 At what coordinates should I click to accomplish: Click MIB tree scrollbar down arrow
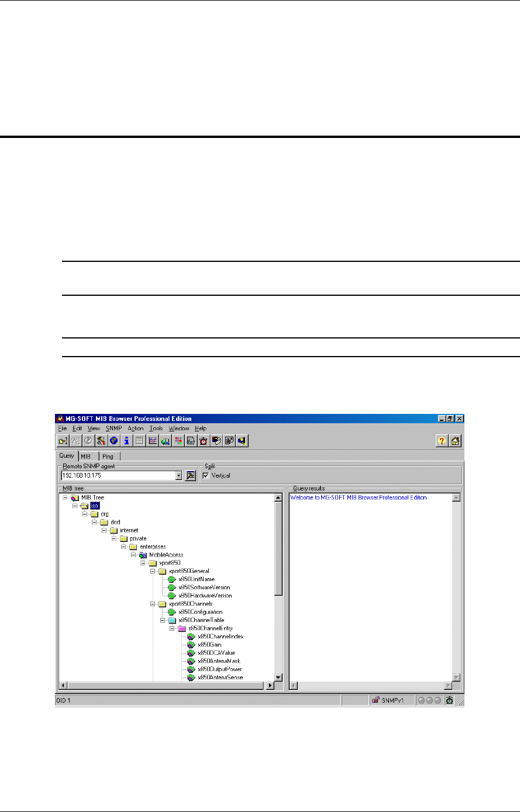point(278,677)
